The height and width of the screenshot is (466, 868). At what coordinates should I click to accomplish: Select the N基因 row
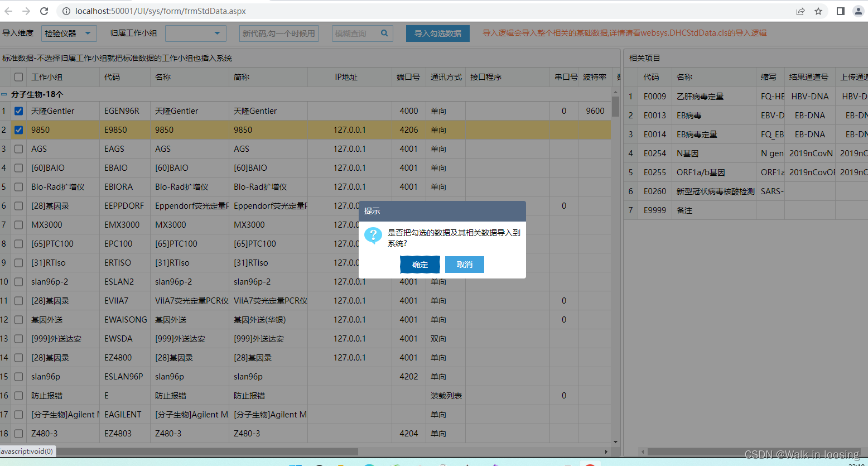click(746, 153)
